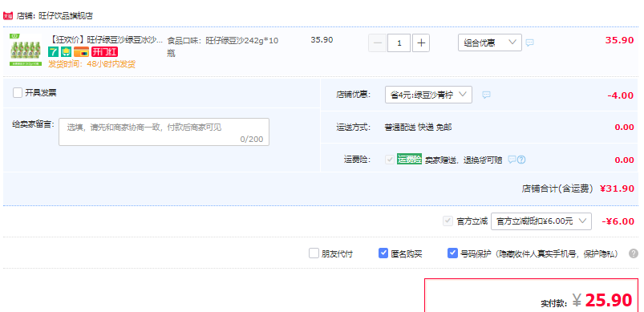The image size is (644, 312).
Task: Click the 普通配送 快递 免邮 shipping text
Action: coord(418,128)
